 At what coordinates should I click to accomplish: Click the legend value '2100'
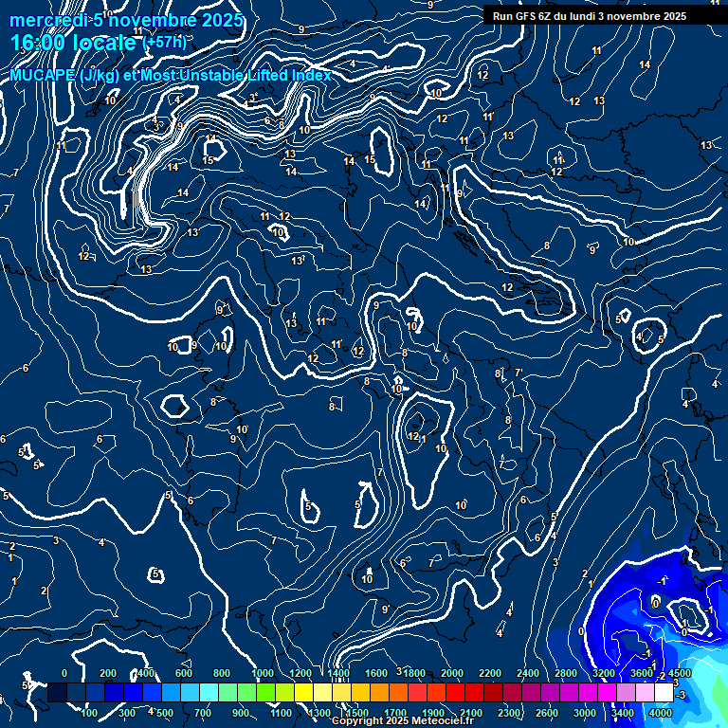pos(471,713)
